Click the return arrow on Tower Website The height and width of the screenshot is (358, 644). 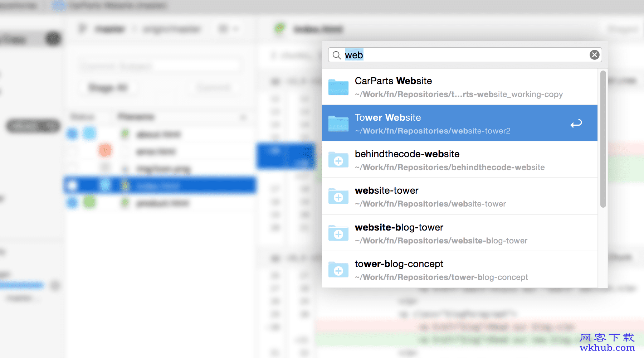click(x=576, y=124)
